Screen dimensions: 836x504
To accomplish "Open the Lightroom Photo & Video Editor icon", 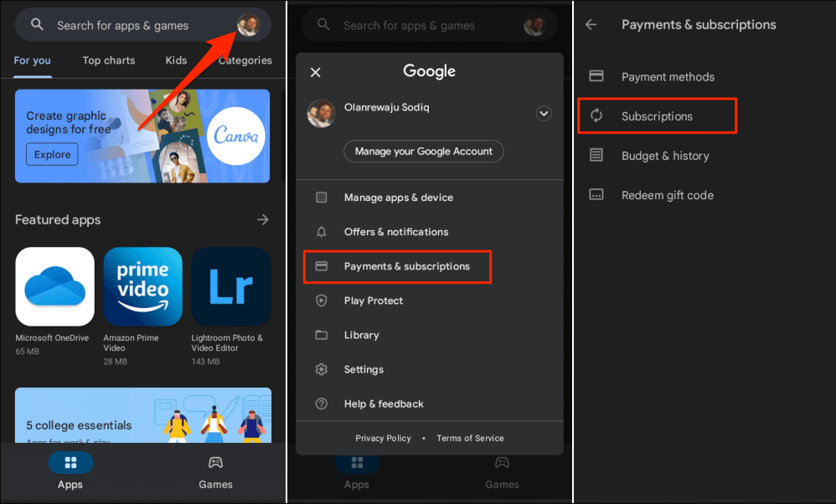I will coord(231,286).
